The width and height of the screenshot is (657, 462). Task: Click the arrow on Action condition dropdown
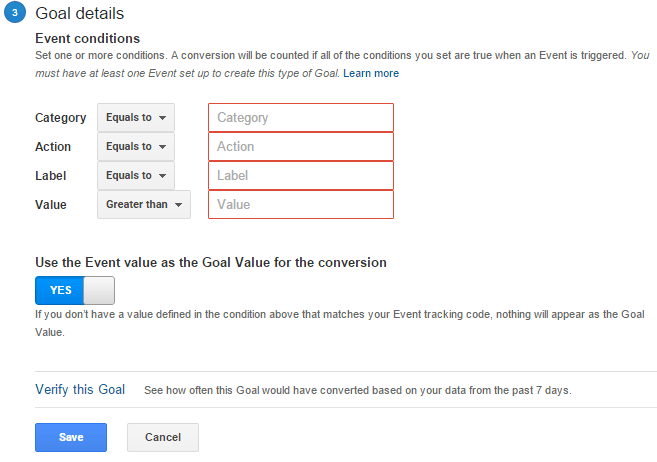163,147
